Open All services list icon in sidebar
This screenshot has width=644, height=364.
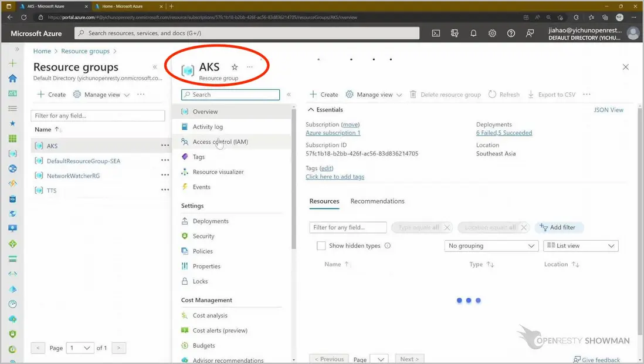tap(13, 108)
